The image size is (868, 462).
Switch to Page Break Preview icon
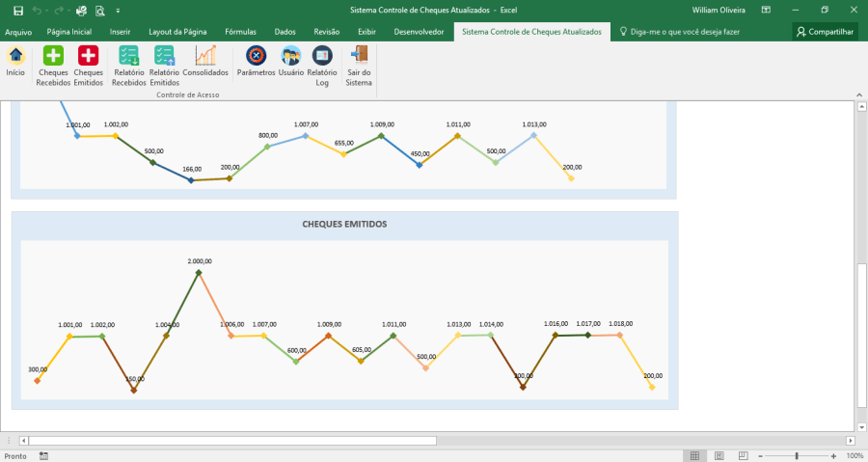pyautogui.click(x=744, y=456)
